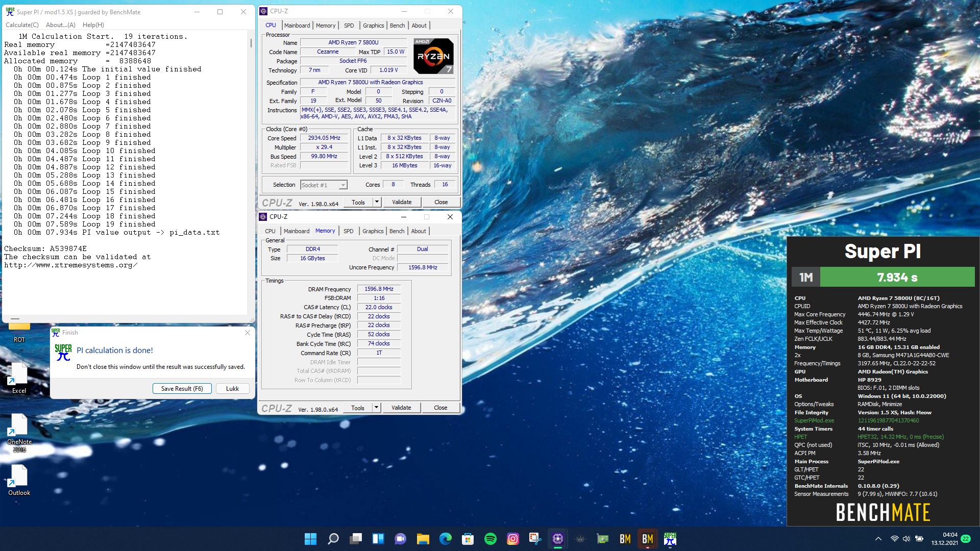Switch to CPU-Z taskbar icon
This screenshot has width=980, height=551.
pyautogui.click(x=557, y=539)
